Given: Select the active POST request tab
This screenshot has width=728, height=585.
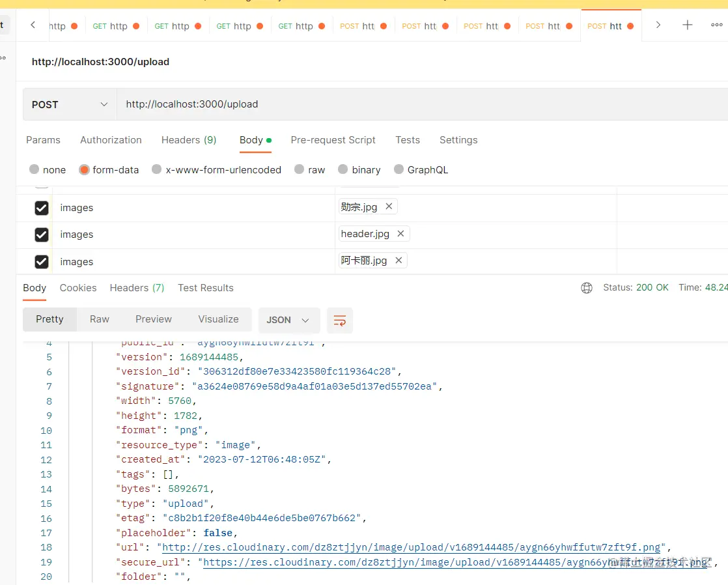Looking at the screenshot, I should pyautogui.click(x=611, y=26).
